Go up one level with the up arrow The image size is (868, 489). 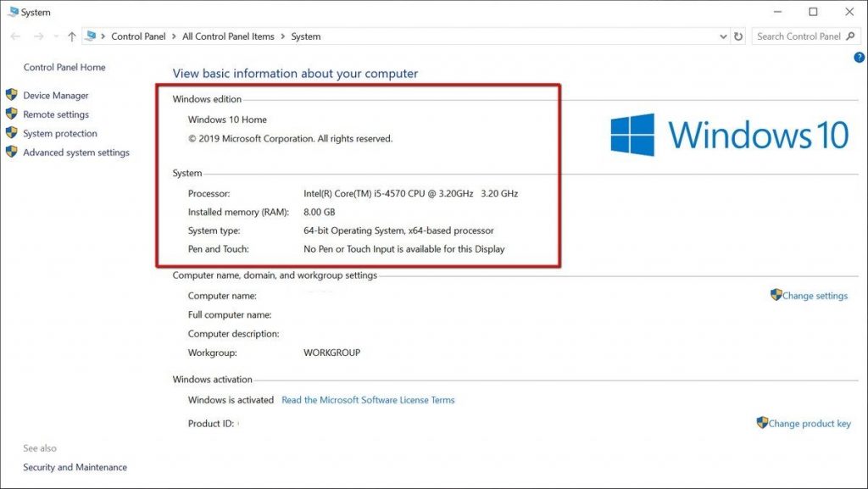coord(72,36)
